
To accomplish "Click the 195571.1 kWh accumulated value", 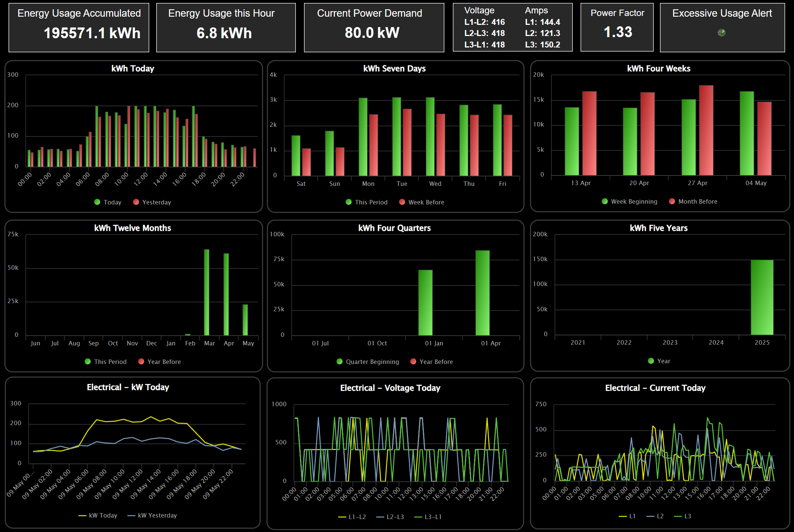I will coord(92,33).
